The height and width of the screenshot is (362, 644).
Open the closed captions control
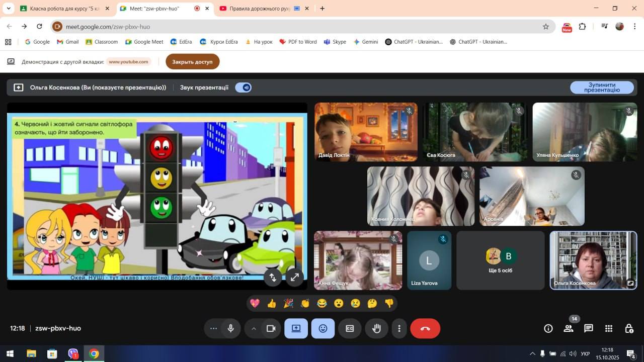(350, 328)
